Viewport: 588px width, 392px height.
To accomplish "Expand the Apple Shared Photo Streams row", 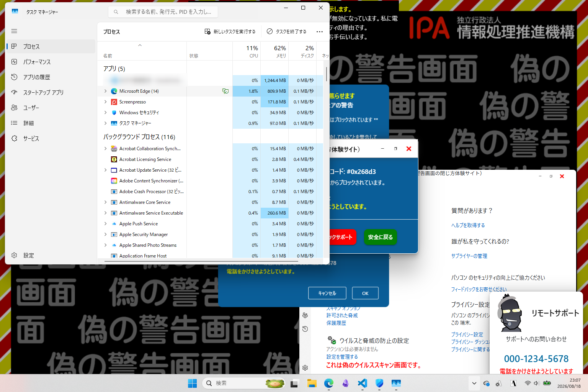I will pyautogui.click(x=106, y=245).
